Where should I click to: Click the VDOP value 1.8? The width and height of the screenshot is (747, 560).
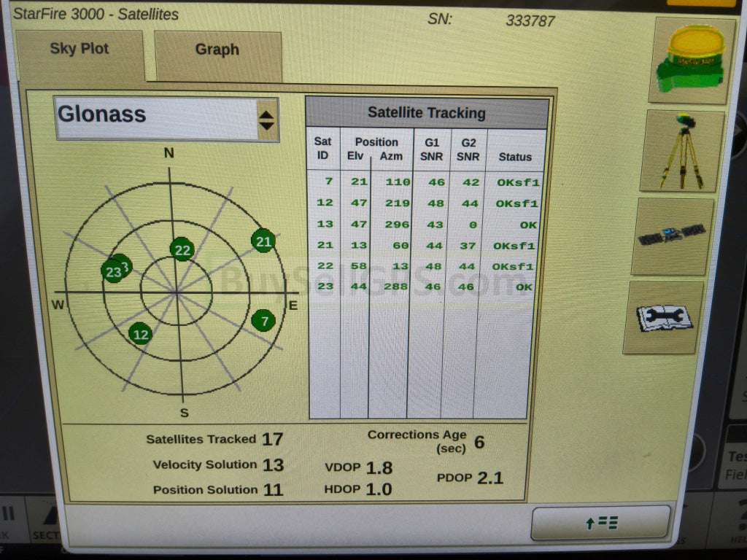pyautogui.click(x=379, y=467)
